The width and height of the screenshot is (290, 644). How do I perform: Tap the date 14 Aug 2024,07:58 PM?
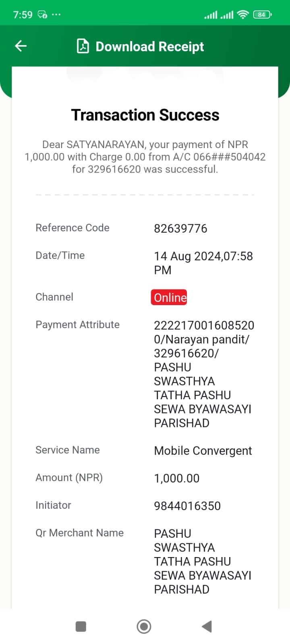coord(203,263)
